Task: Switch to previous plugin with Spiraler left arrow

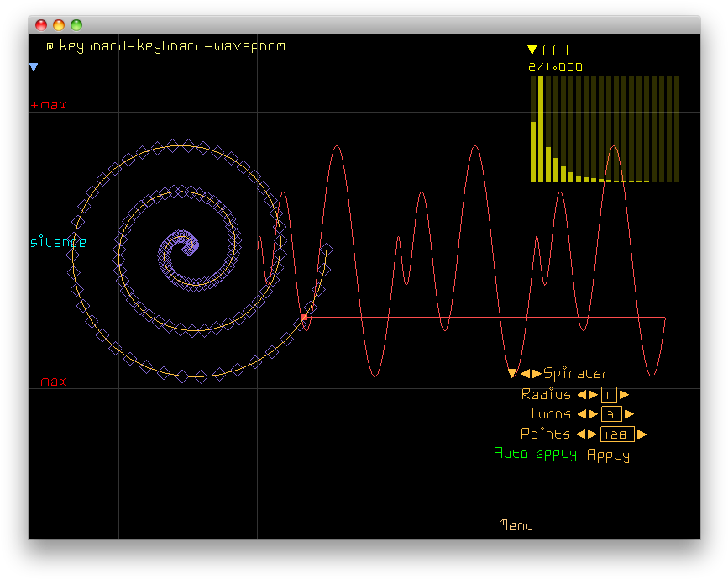Action: (526, 373)
